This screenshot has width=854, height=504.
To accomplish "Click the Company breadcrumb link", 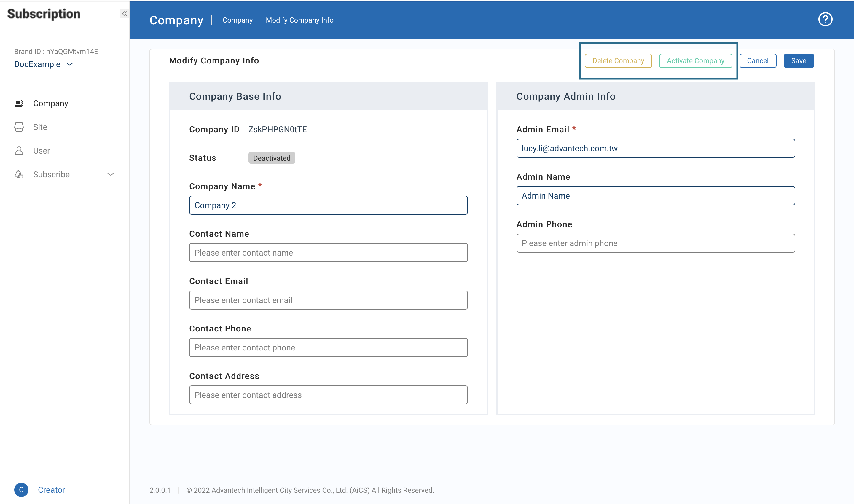I will pos(238,20).
